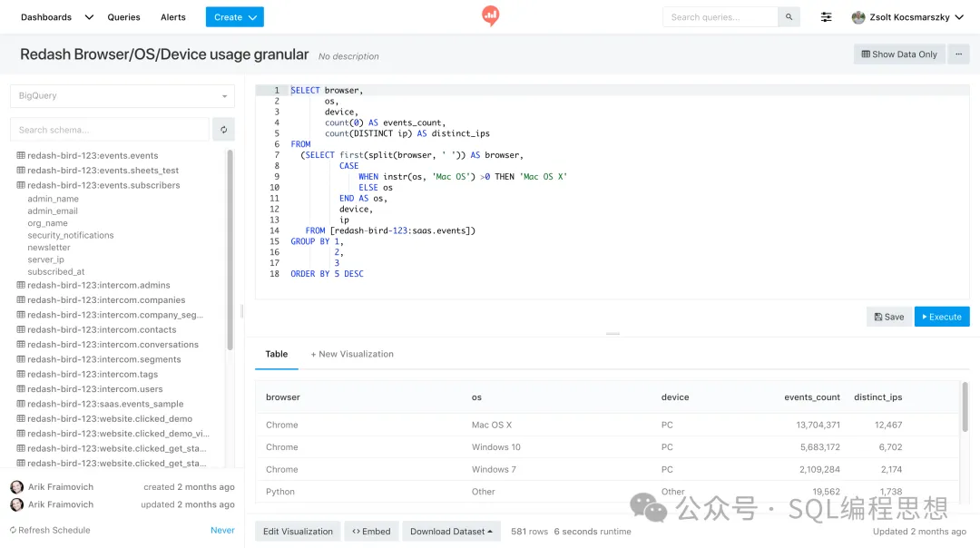Execute the query

click(x=942, y=317)
